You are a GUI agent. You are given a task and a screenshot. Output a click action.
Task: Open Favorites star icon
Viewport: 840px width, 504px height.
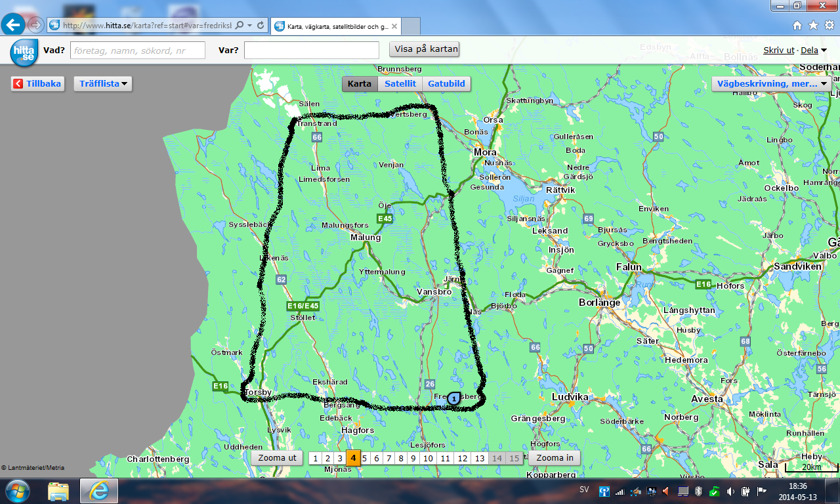813,26
